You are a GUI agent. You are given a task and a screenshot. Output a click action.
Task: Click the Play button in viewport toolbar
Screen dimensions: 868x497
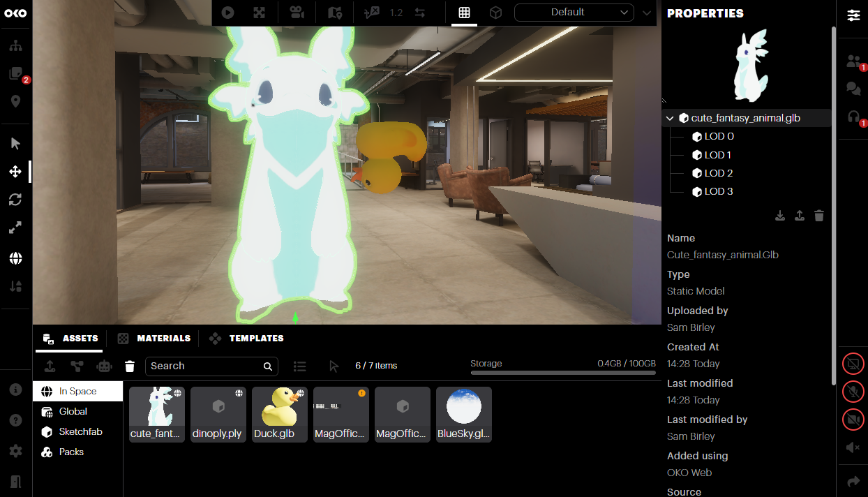pos(227,13)
